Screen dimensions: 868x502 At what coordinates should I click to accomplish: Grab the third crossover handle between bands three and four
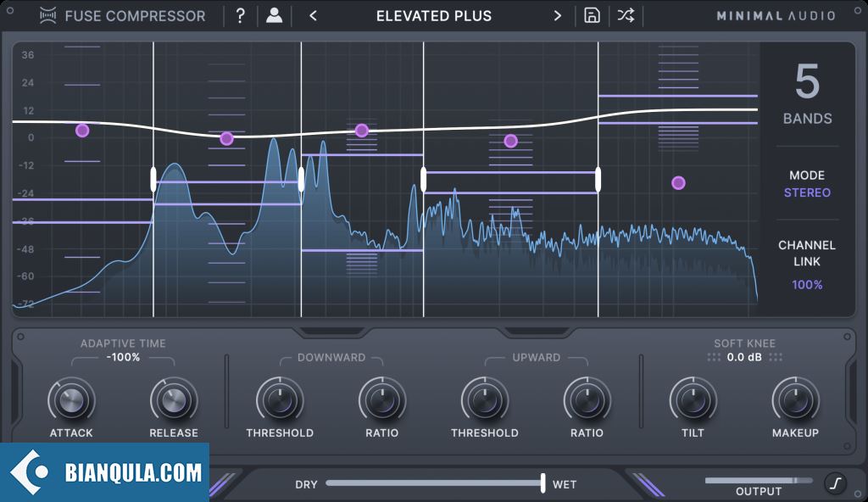(424, 180)
